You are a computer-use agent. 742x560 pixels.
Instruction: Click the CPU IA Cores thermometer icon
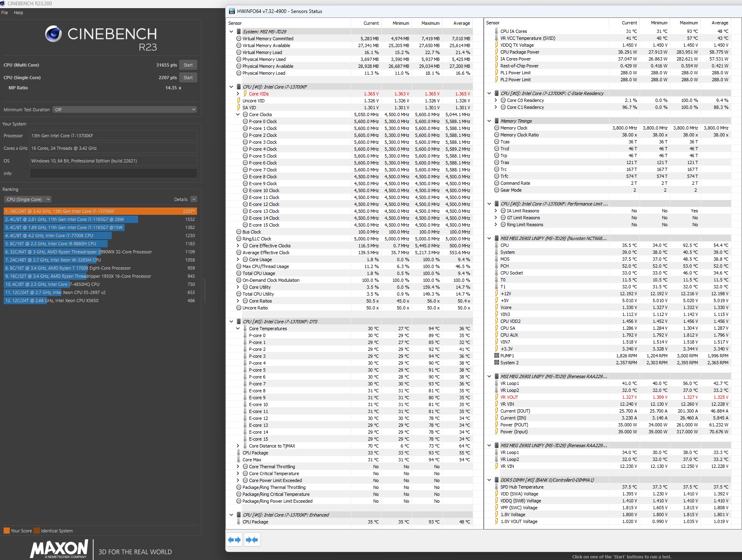pyautogui.click(x=497, y=31)
